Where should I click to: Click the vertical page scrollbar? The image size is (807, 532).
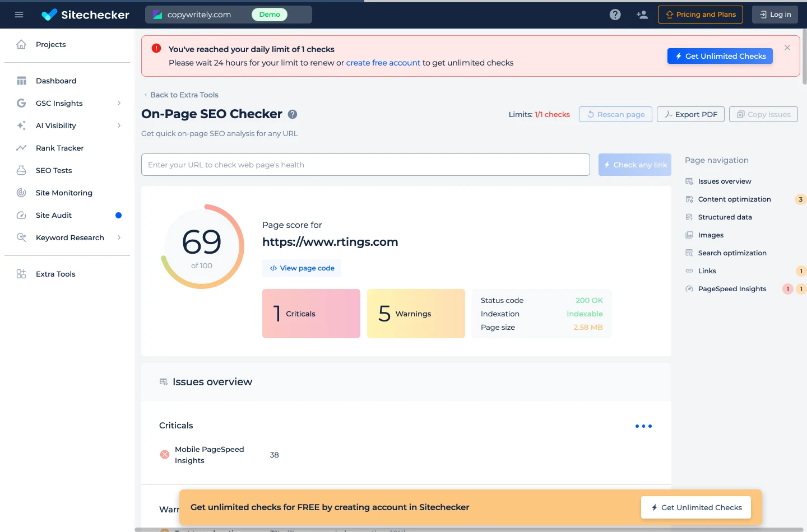804,56
